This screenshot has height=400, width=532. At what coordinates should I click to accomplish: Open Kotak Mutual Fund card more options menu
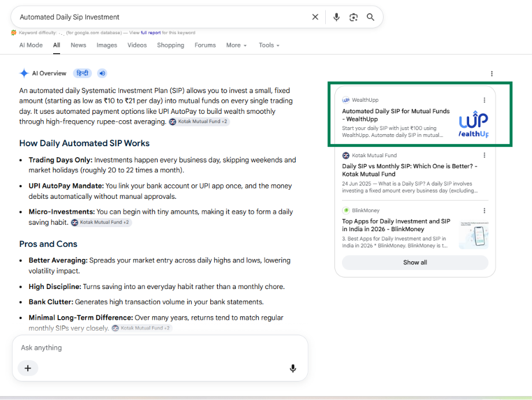(484, 155)
